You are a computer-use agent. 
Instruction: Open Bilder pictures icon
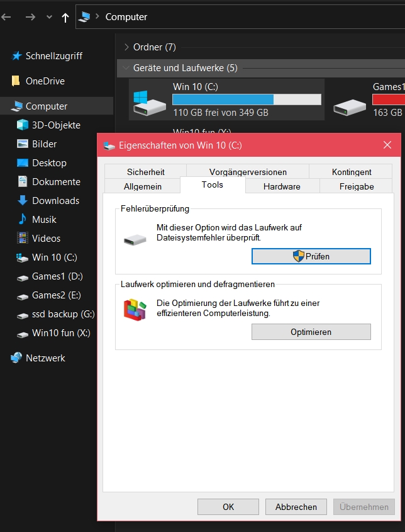pyautogui.click(x=23, y=144)
